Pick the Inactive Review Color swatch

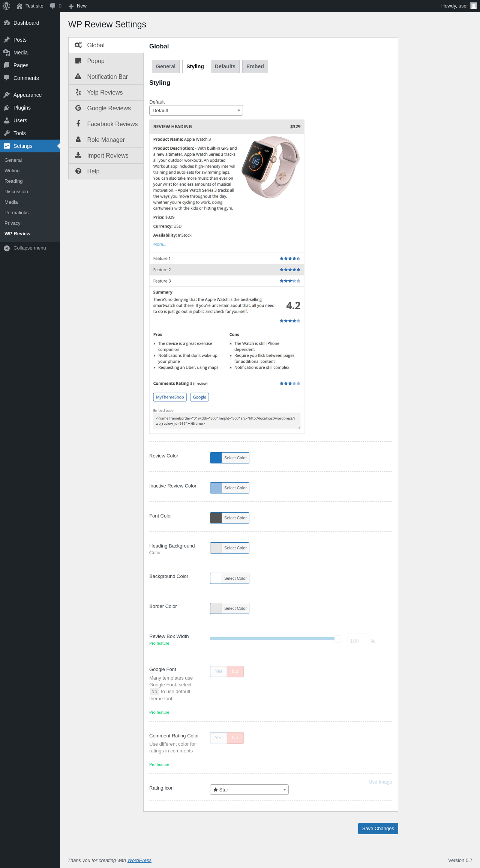tap(216, 488)
